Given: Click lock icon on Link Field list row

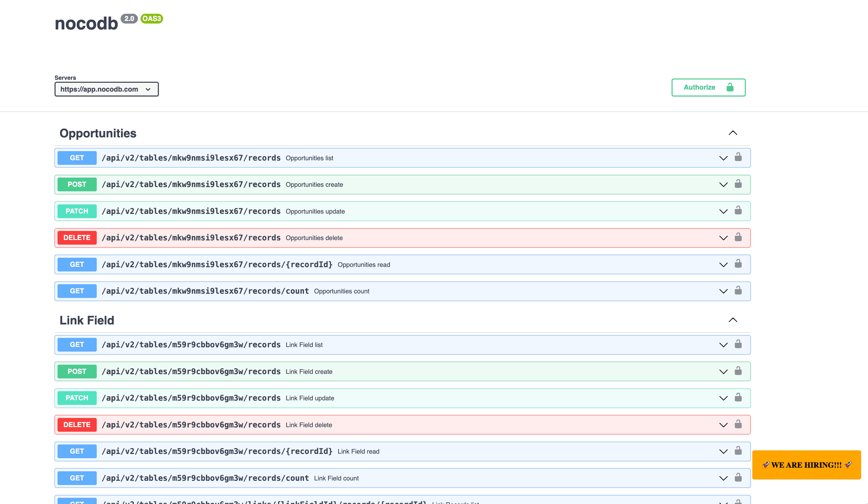Looking at the screenshot, I should 738,344.
